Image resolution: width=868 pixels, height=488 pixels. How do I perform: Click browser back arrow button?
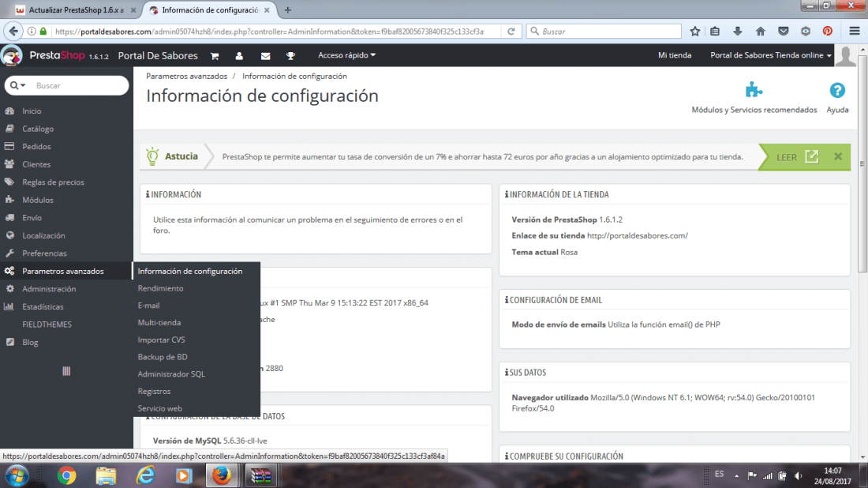(14, 32)
